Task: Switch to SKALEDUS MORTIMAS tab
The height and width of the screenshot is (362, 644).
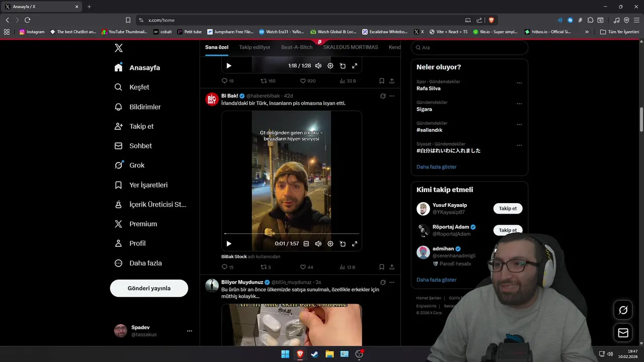Action: 351,47
